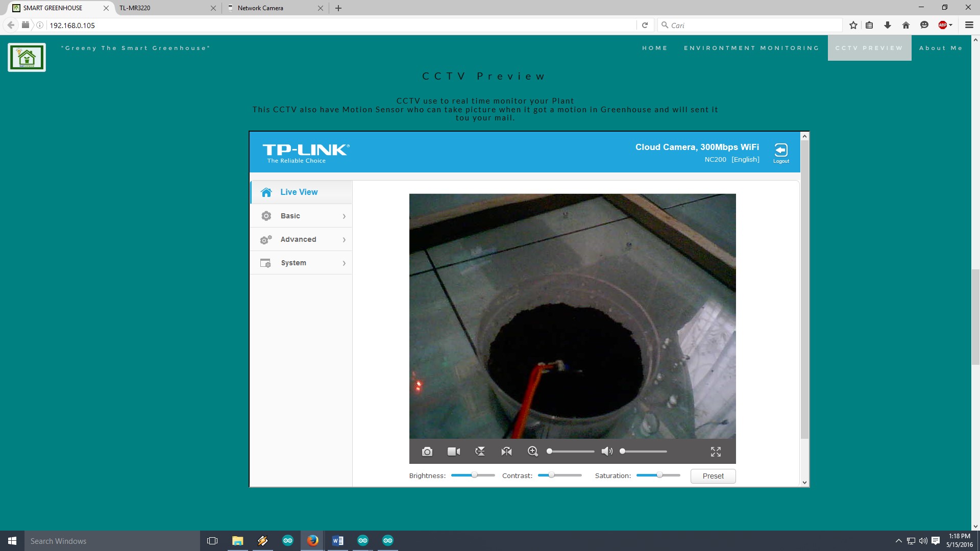This screenshot has width=980, height=551.
Task: Click the address bar with 192.168.0.105
Action: tap(341, 25)
